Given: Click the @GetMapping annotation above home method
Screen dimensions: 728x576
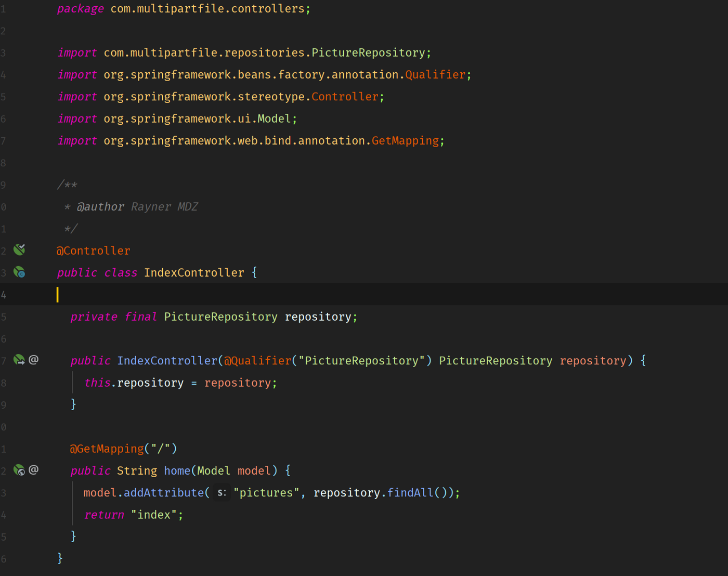Looking at the screenshot, I should [x=107, y=449].
